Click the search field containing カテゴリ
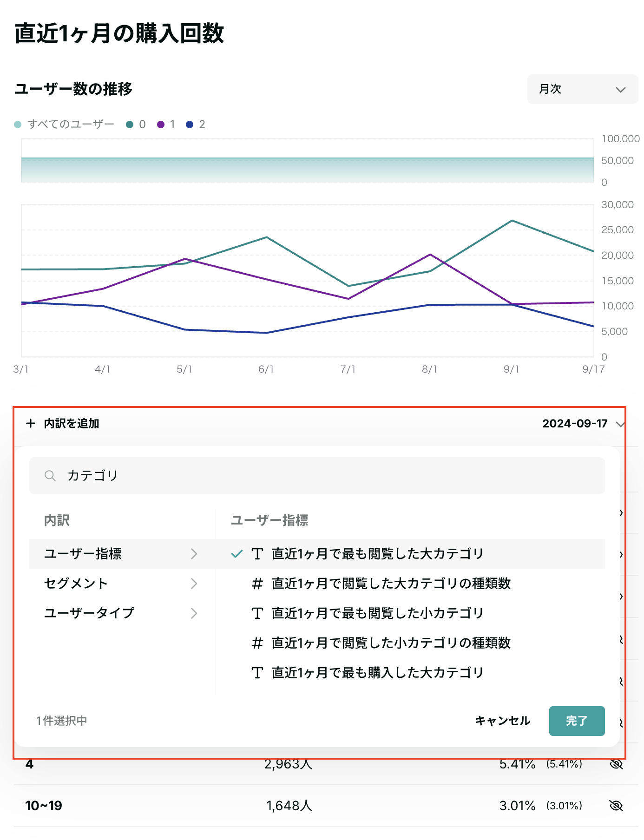Viewport: 644px width, 840px height. [317, 476]
